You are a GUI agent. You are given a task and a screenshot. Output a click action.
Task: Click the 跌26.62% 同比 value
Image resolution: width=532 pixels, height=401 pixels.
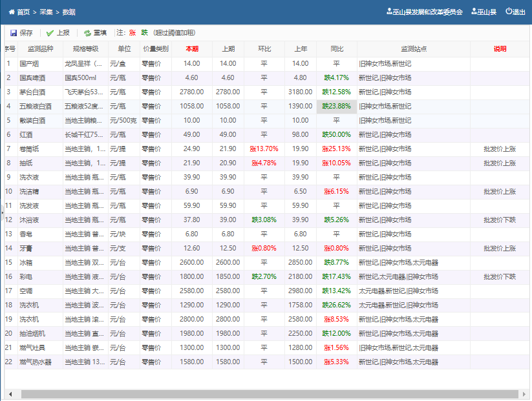pos(337,305)
